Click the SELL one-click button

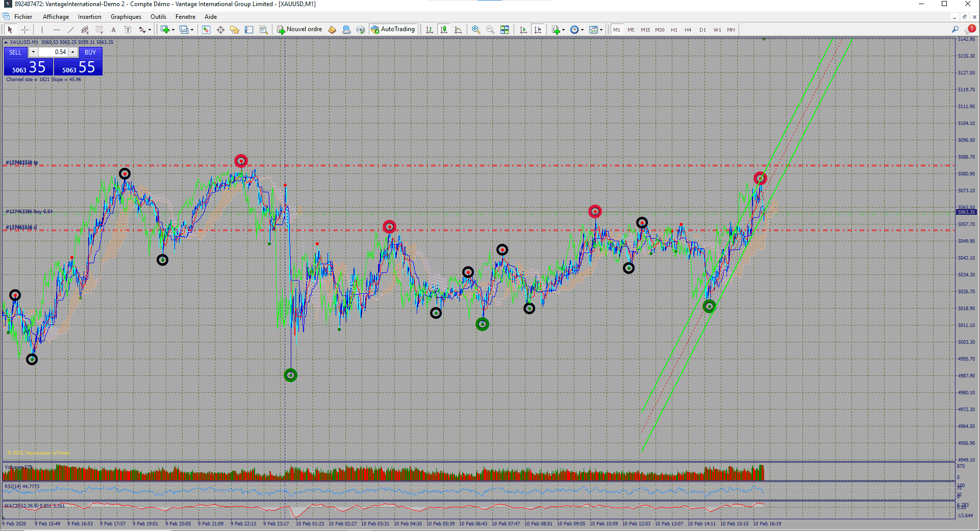[15, 52]
